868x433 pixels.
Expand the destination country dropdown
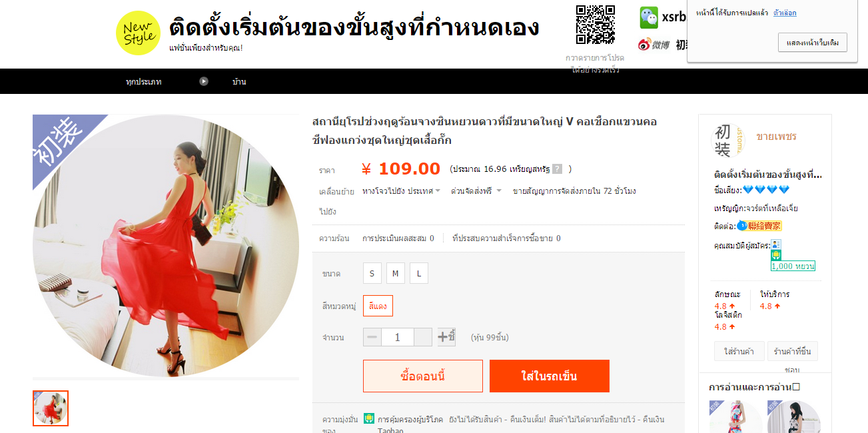coord(402,191)
